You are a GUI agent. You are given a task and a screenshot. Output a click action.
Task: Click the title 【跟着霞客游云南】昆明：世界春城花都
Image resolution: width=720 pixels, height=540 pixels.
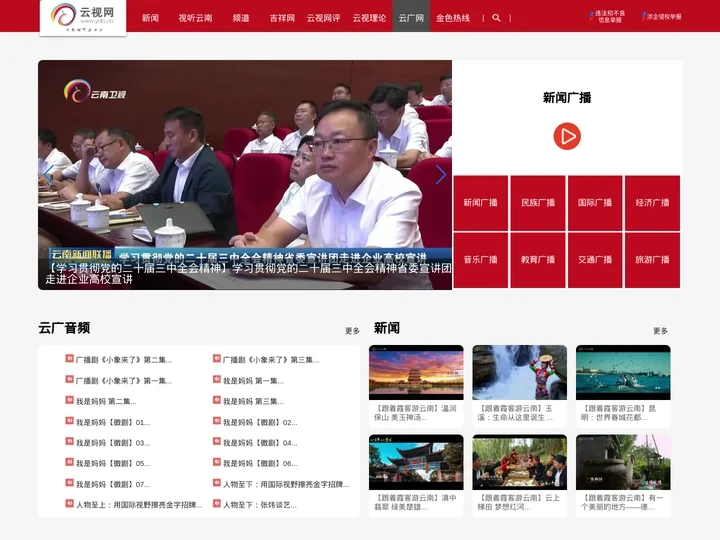619,413
